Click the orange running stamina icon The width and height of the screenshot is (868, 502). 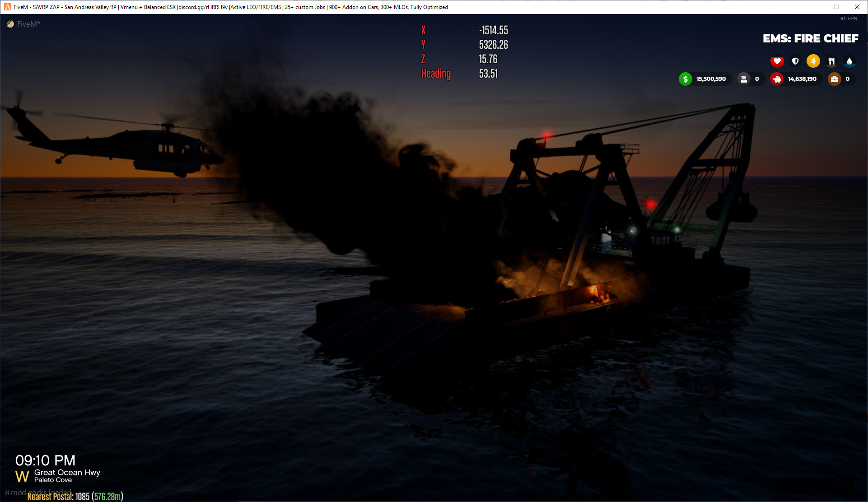click(813, 61)
